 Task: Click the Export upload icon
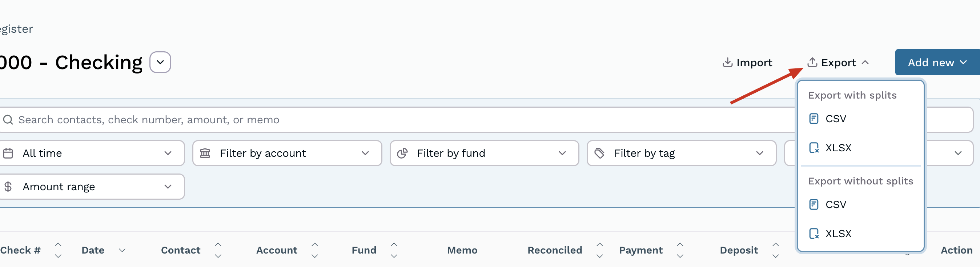coord(812,63)
